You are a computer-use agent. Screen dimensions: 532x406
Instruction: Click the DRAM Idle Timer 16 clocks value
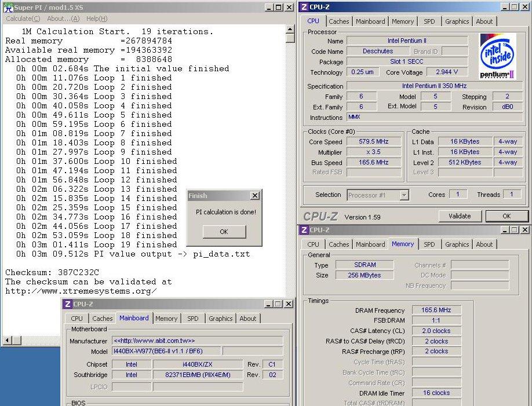coord(436,393)
